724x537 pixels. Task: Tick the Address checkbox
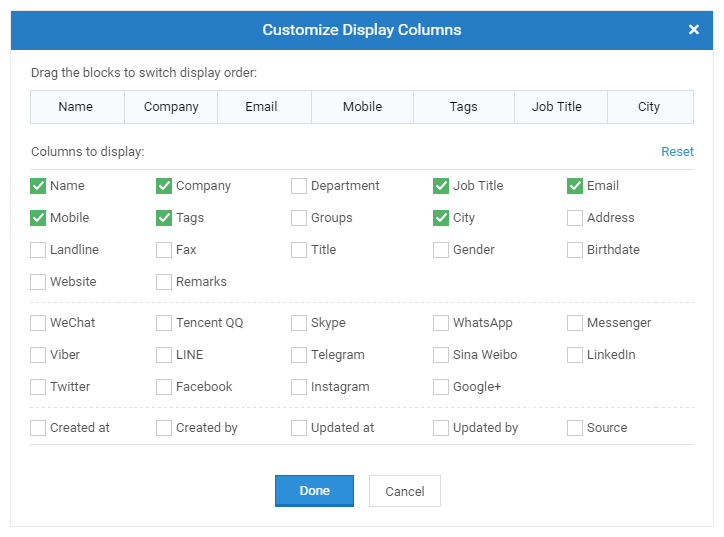575,218
